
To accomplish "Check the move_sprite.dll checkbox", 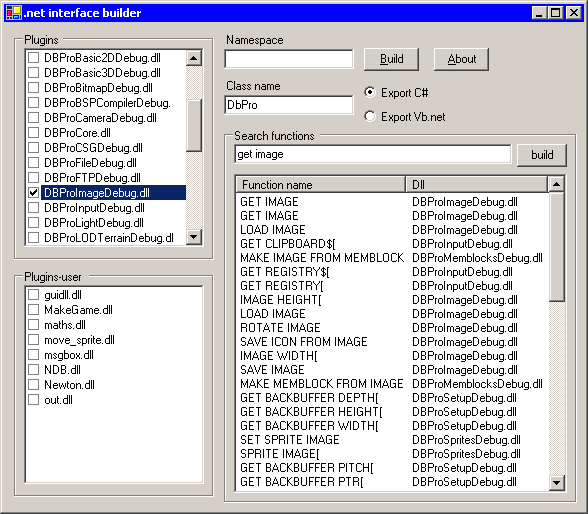I will click(x=33, y=340).
